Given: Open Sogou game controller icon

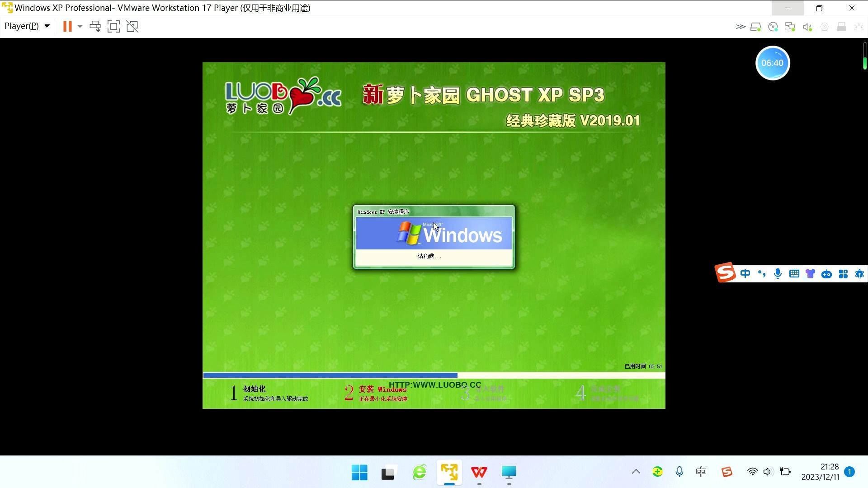Looking at the screenshot, I should [826, 274].
